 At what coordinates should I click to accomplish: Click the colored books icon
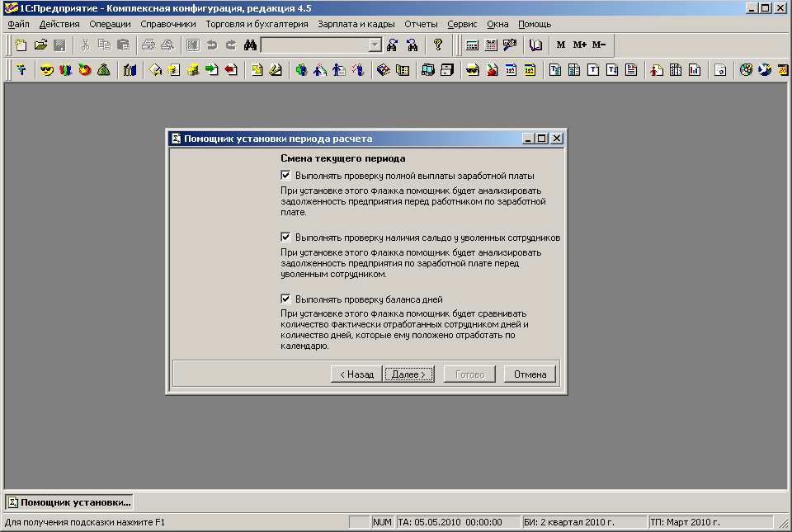coord(130,69)
